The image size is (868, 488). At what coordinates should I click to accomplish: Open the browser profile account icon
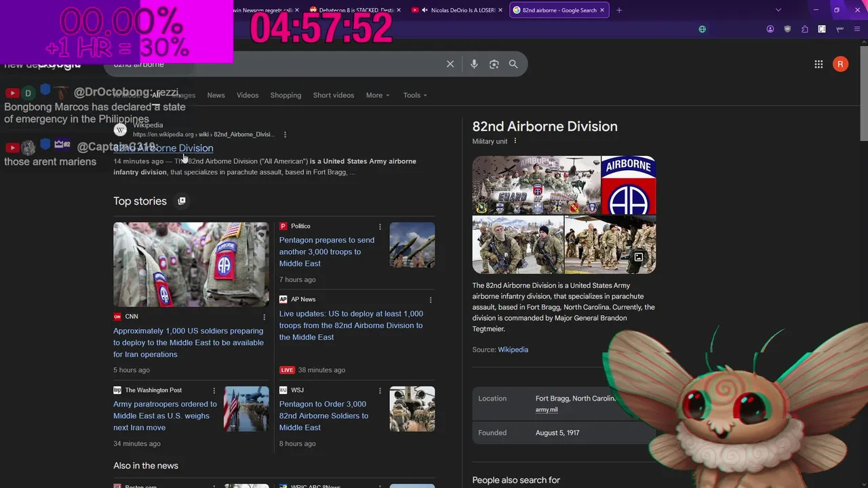(770, 29)
